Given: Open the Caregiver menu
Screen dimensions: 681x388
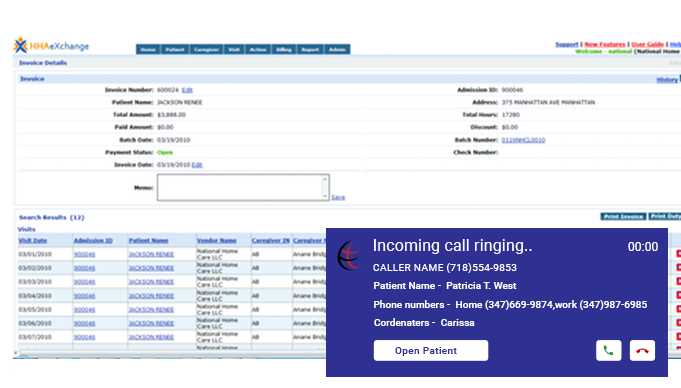Looking at the screenshot, I should coord(206,50).
